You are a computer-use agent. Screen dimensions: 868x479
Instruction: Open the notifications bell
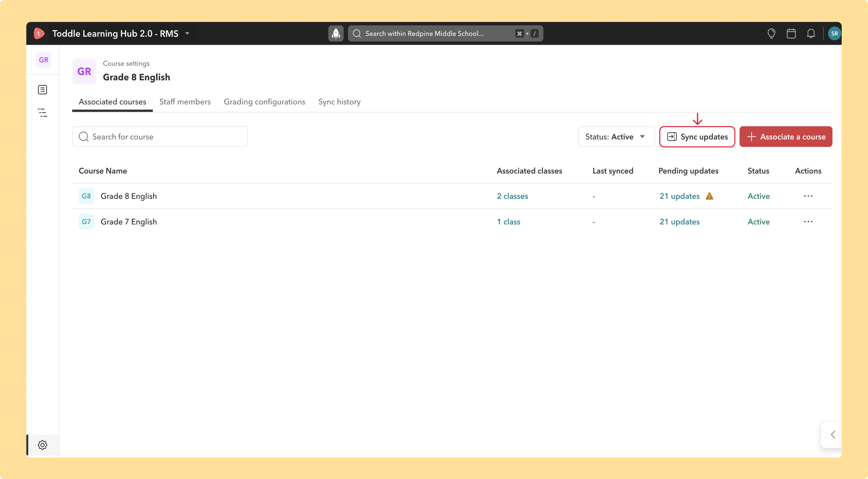pyautogui.click(x=811, y=33)
